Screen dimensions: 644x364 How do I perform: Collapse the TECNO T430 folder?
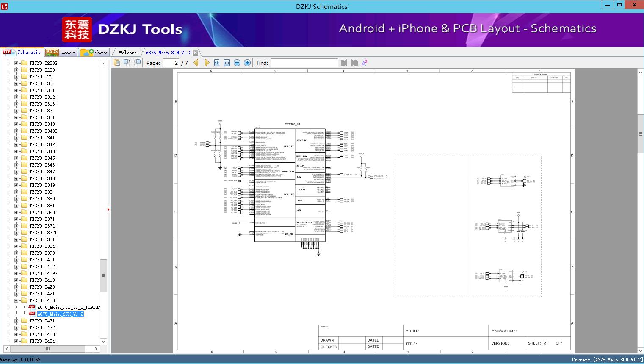[16, 300]
